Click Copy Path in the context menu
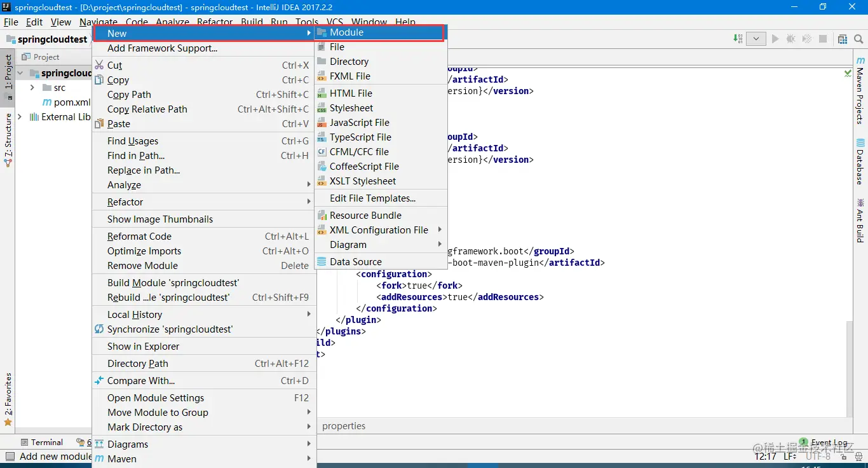This screenshot has width=868, height=468. point(203,95)
